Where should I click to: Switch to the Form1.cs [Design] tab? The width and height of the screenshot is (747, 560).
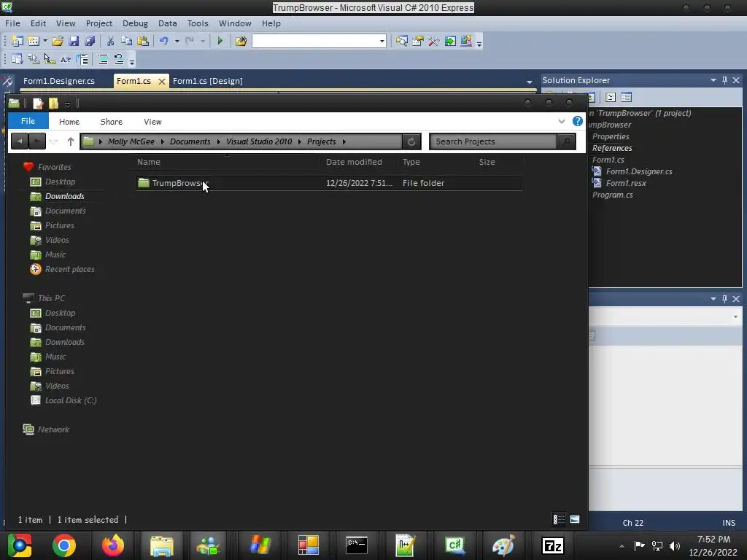[208, 81]
